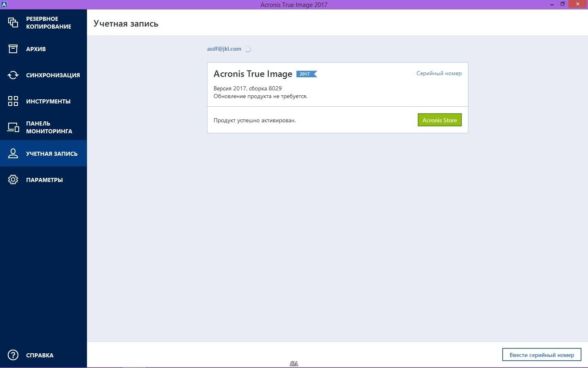The width and height of the screenshot is (588, 368).
Task: Open Справка help section
Action: pos(43,355)
